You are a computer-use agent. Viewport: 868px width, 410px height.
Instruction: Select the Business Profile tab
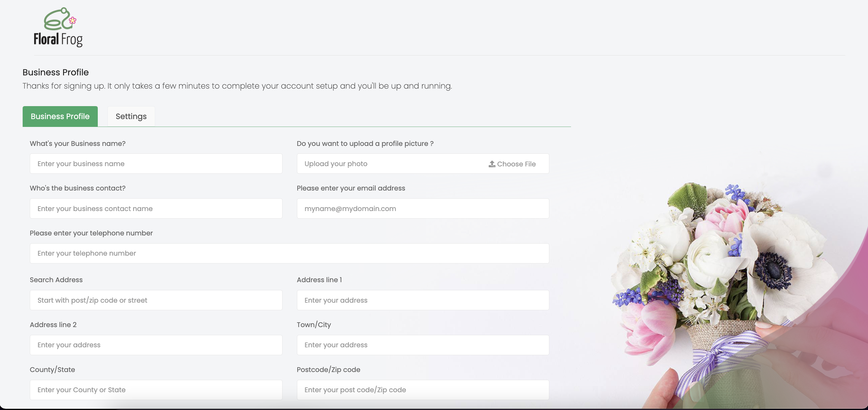click(x=60, y=116)
